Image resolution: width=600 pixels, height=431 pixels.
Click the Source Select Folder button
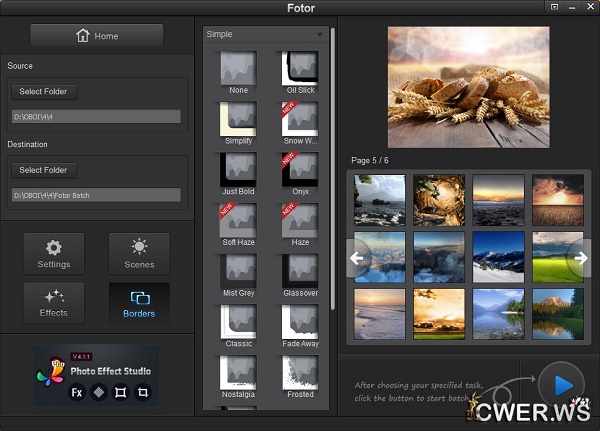pyautogui.click(x=44, y=91)
